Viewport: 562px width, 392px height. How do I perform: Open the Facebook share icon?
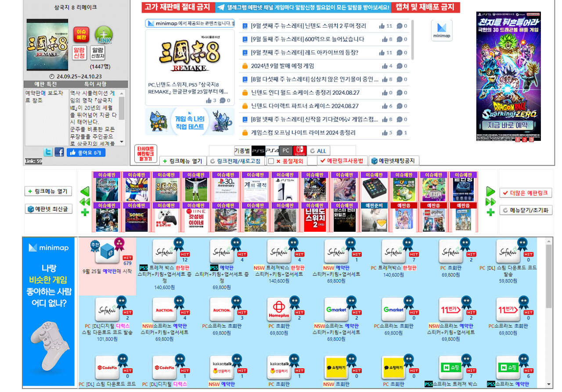tap(59, 152)
